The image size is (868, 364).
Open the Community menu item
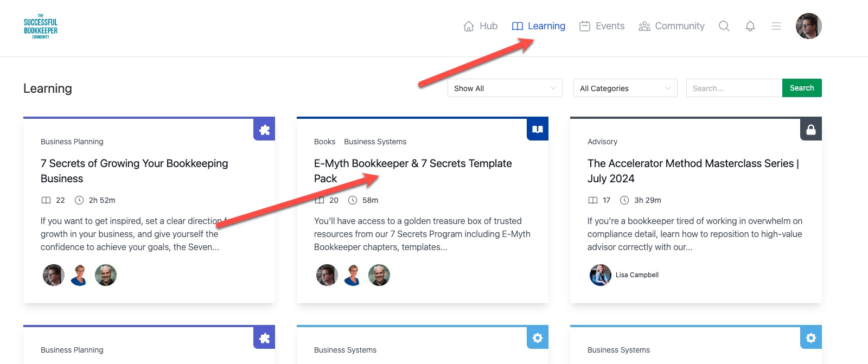tap(671, 26)
